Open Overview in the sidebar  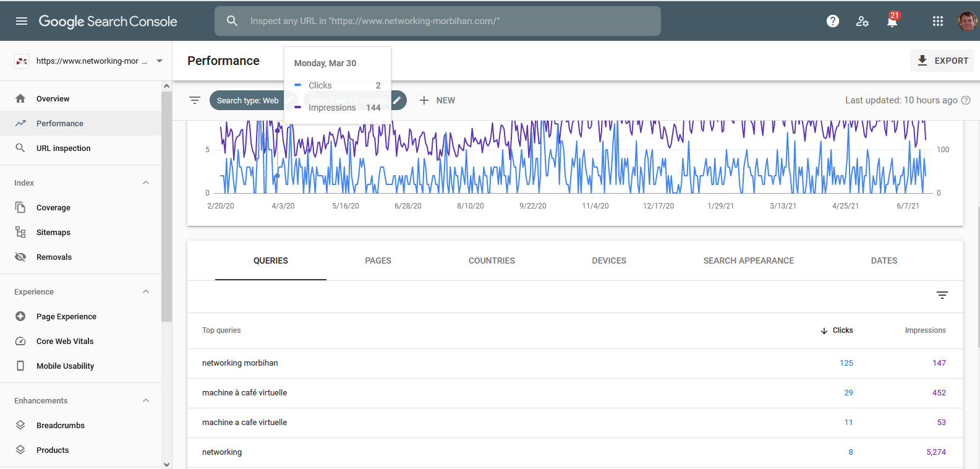(x=80, y=98)
